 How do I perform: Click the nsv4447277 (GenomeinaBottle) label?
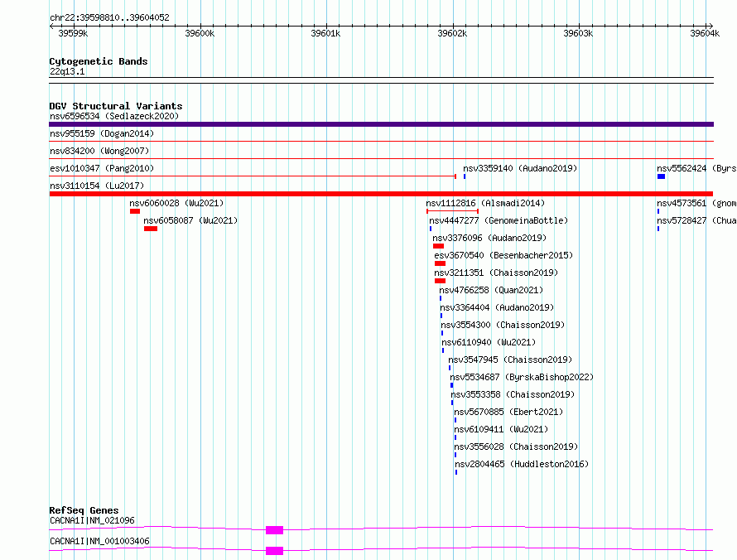point(499,220)
